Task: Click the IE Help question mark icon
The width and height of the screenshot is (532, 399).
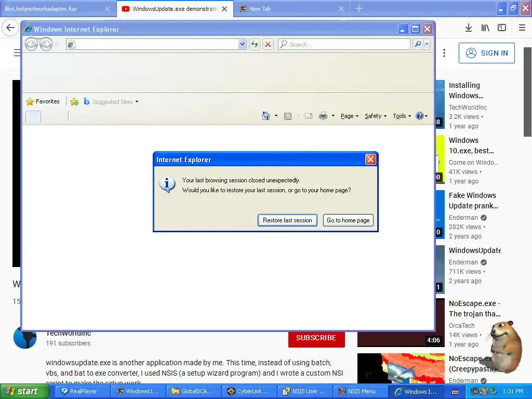Action: click(420, 116)
